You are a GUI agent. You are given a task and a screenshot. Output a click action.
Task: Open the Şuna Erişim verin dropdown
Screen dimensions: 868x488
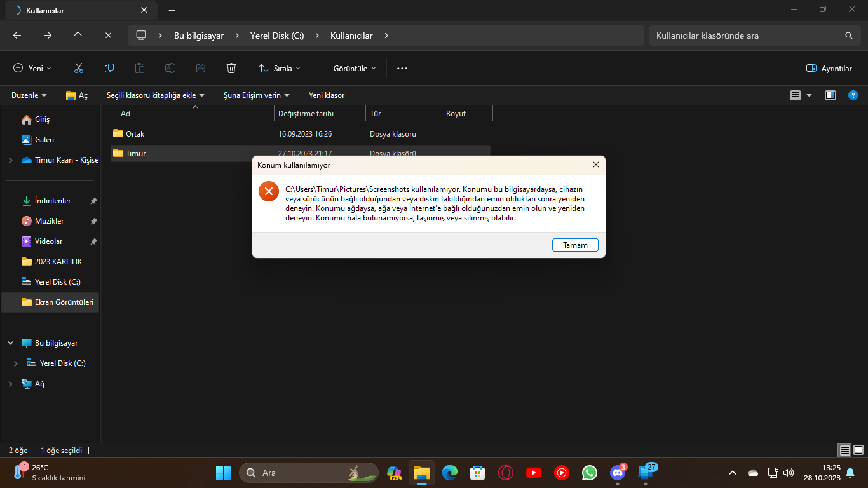click(x=257, y=95)
